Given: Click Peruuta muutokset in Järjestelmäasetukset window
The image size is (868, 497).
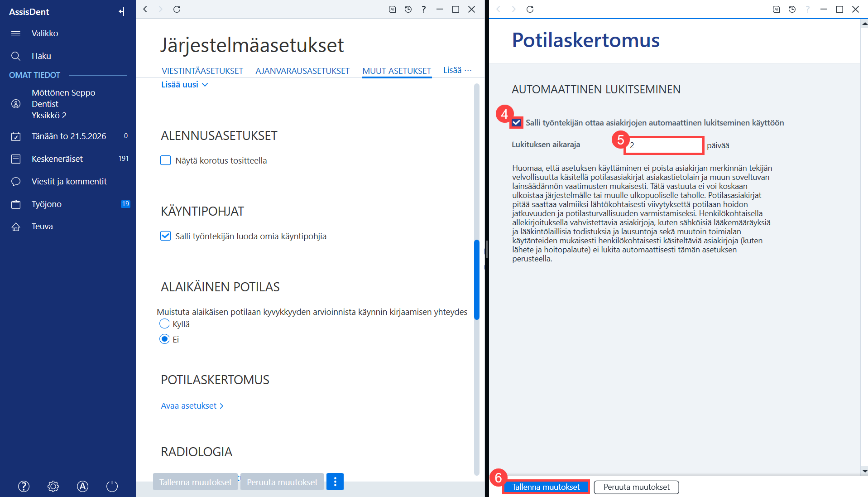Looking at the screenshot, I should tap(282, 482).
